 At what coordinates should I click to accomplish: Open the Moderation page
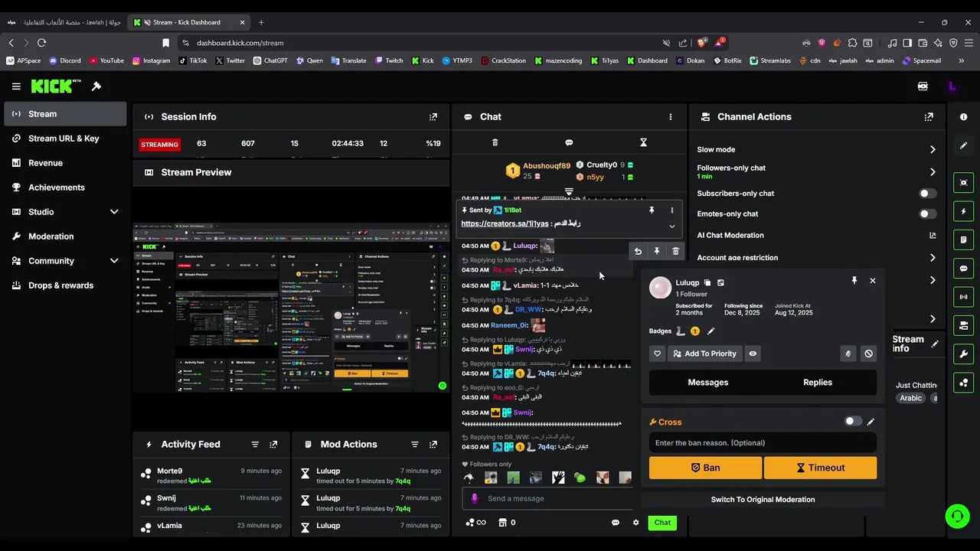pyautogui.click(x=66, y=236)
